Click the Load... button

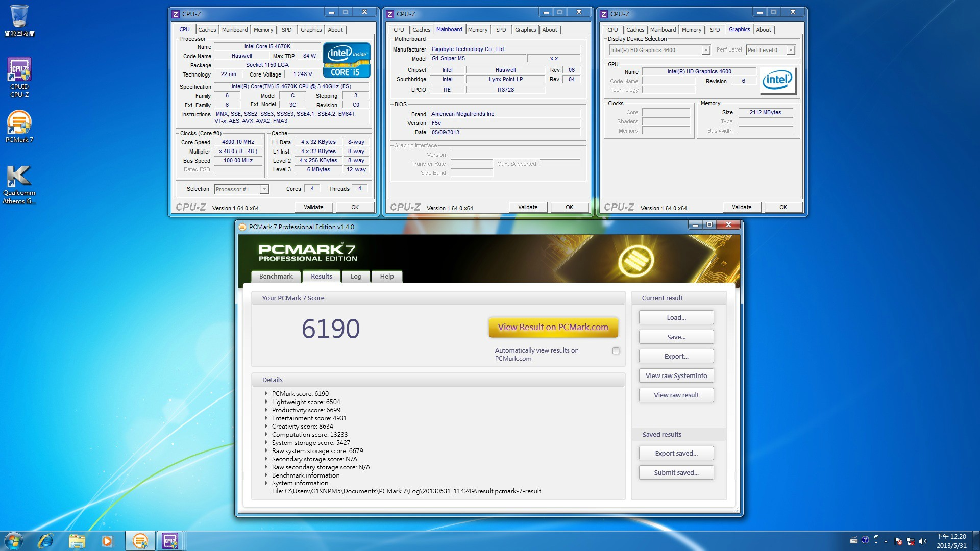click(x=676, y=317)
